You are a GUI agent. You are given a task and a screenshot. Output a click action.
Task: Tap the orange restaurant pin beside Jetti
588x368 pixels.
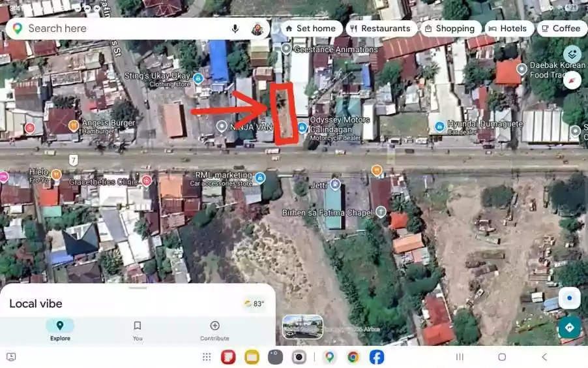click(x=377, y=170)
